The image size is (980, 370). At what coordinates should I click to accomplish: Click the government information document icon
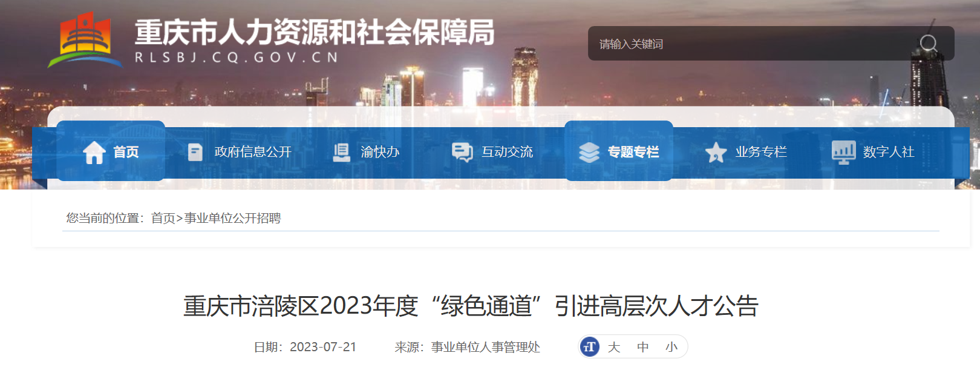click(195, 152)
